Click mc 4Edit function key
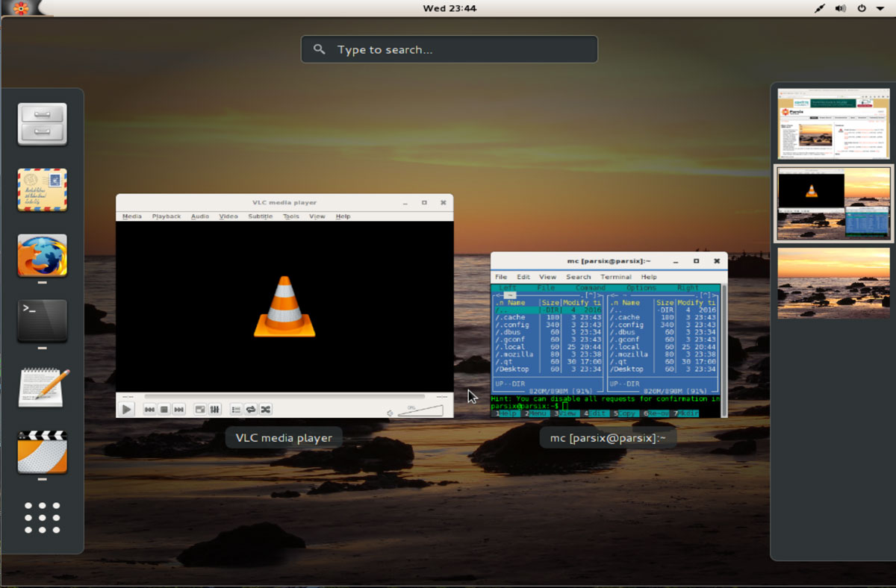Viewport: 896px width, 588px height. (597, 413)
